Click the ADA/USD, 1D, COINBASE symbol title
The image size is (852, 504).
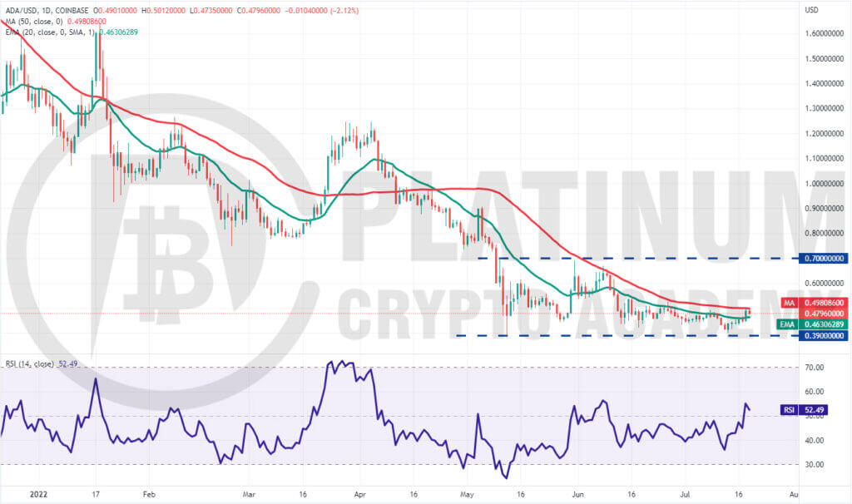[x=47, y=10]
